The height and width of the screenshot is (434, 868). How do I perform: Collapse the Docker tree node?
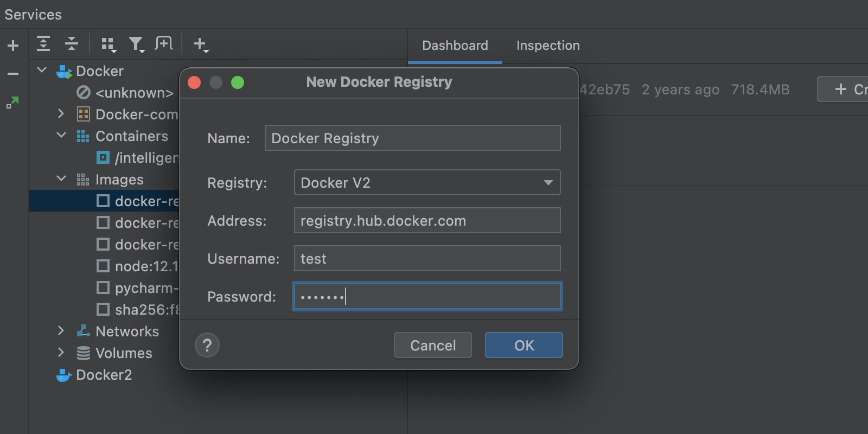42,71
